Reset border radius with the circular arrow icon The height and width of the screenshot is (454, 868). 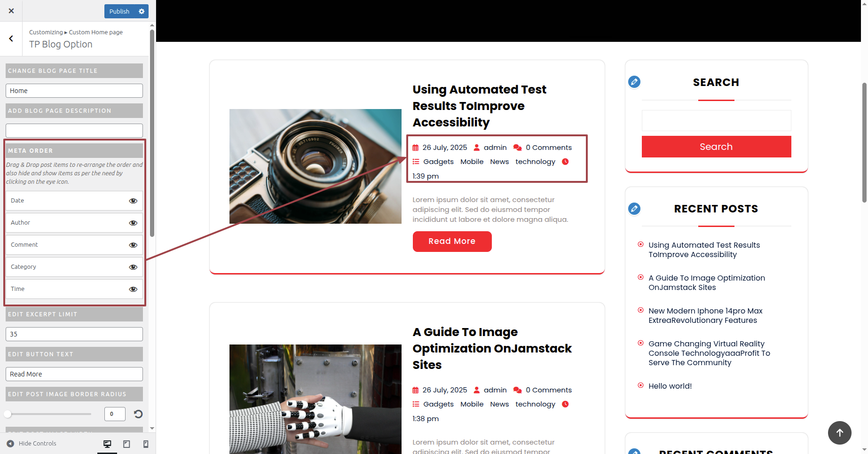point(138,414)
